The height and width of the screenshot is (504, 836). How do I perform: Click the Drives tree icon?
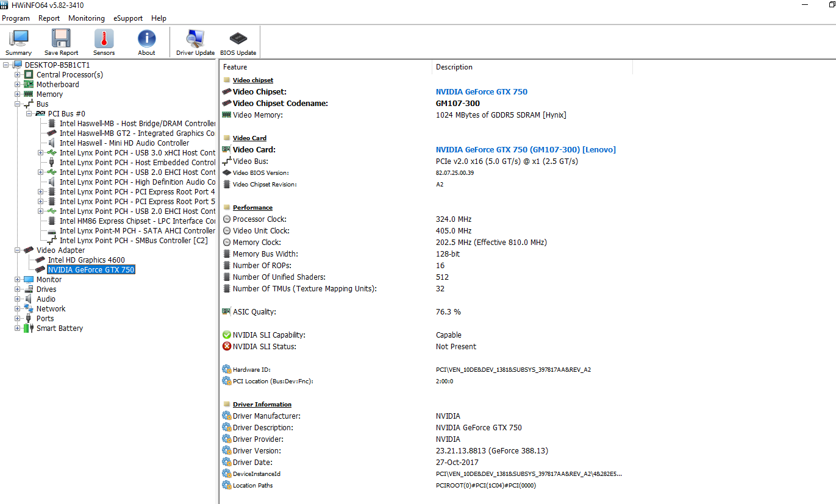(x=29, y=289)
